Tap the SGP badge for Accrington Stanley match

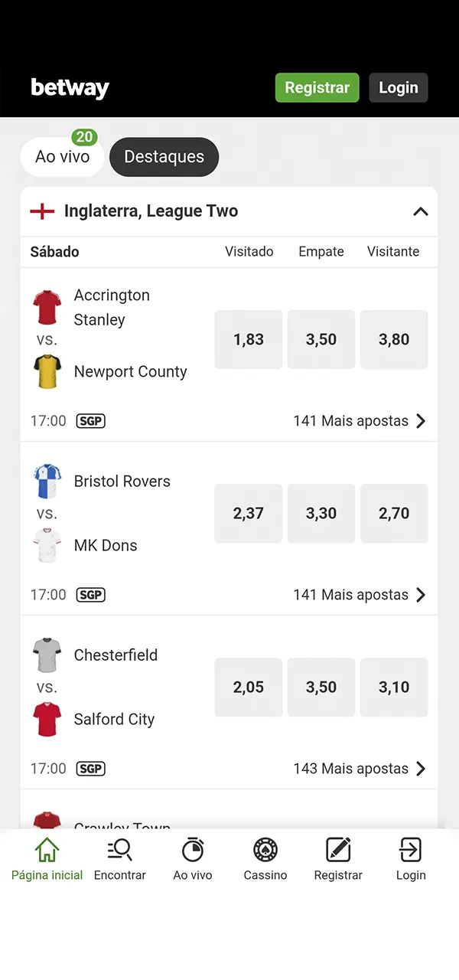[x=90, y=421]
